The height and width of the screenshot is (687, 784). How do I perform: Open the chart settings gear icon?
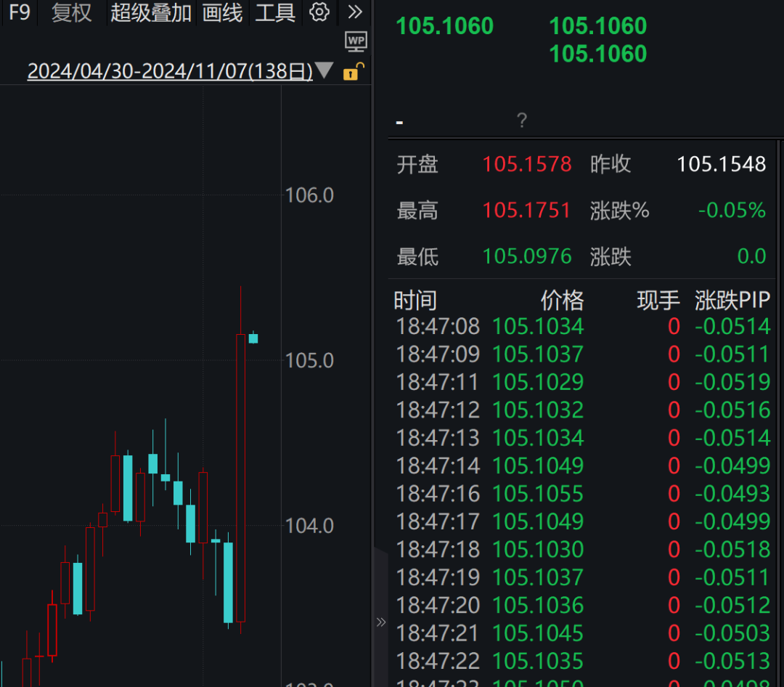click(319, 12)
